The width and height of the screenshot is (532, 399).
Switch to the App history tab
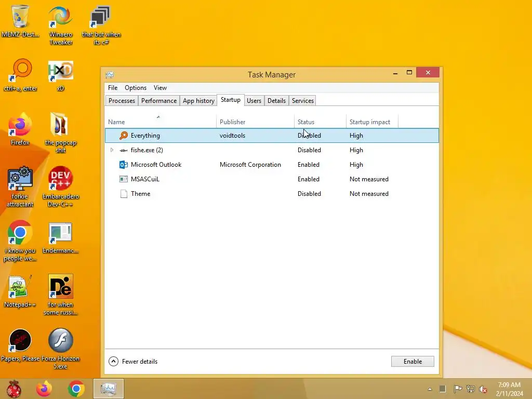point(198,101)
